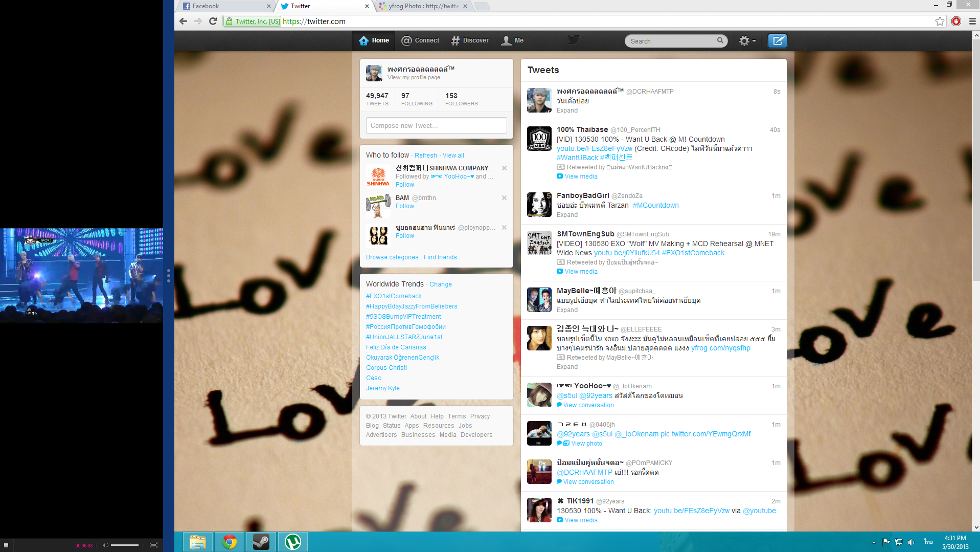Open the Action Center flag icon
This screenshot has width=980, height=552.
click(886, 542)
